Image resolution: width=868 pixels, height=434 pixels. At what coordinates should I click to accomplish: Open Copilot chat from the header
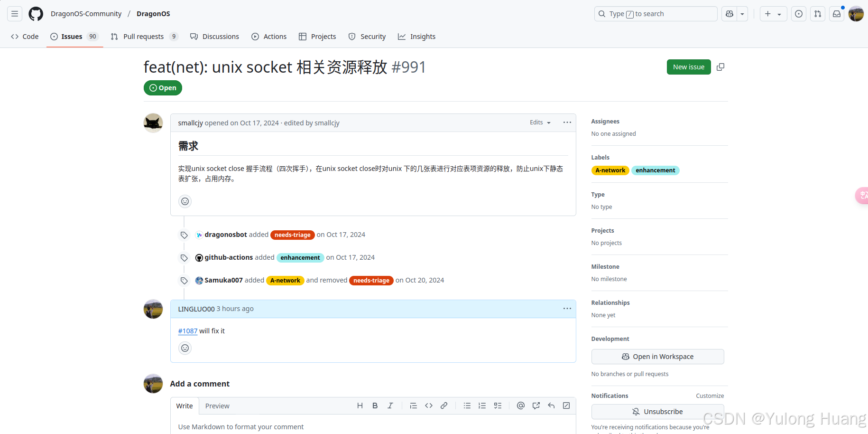pyautogui.click(x=729, y=14)
